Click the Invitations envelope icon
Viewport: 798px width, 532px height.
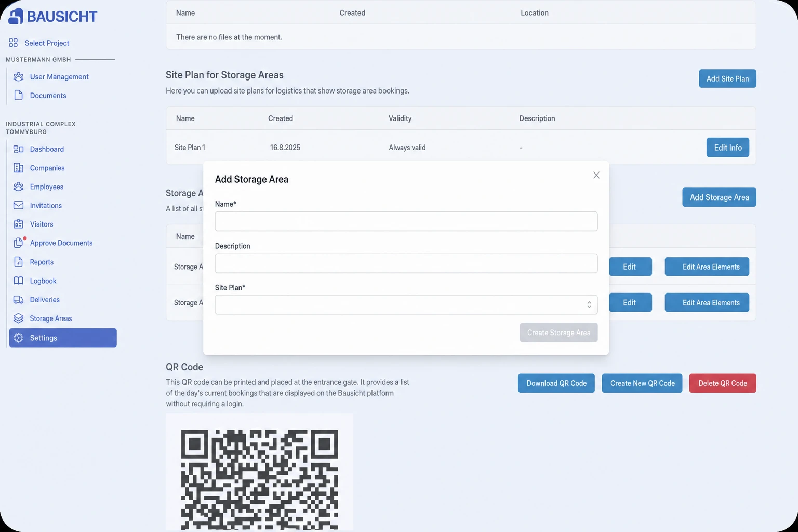[x=19, y=205]
